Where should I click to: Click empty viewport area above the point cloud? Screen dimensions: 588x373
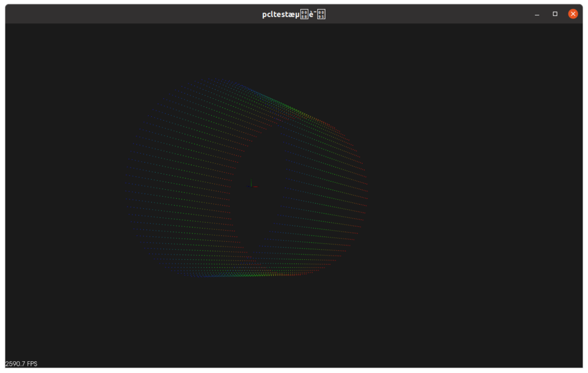[257, 48]
